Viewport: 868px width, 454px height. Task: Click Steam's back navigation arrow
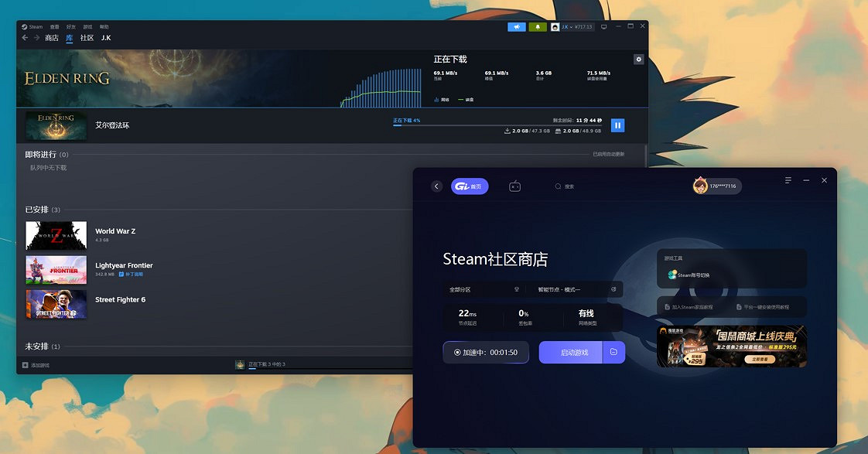point(25,38)
